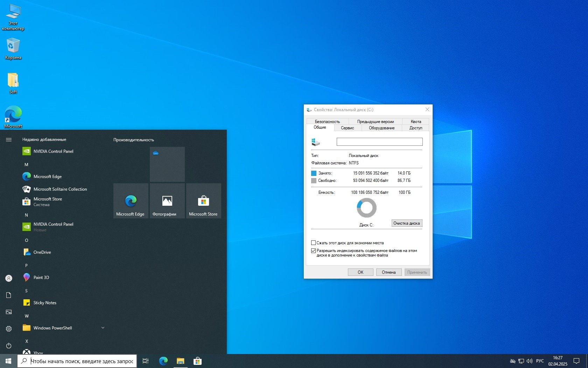Switch to the Оборудование tab

click(381, 128)
